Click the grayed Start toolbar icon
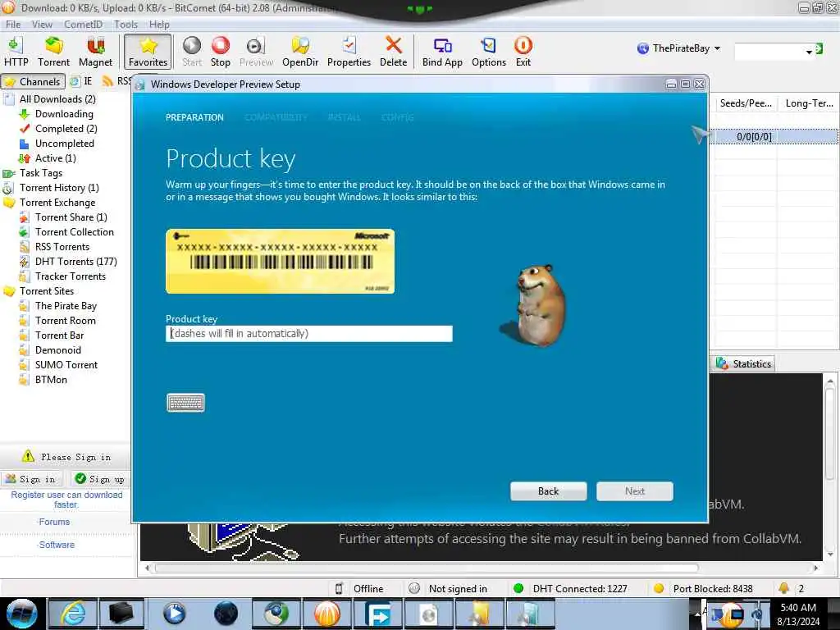840x630 pixels. tap(192, 52)
